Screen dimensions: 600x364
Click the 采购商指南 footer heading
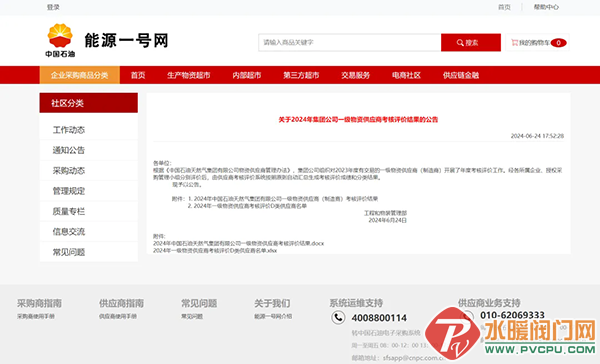pos(39,303)
